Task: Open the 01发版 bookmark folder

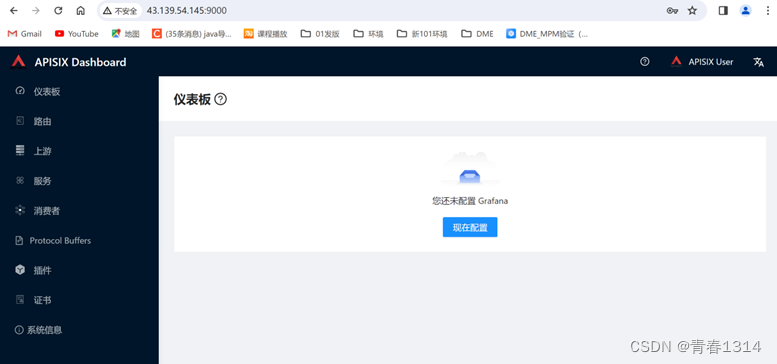Action: (x=320, y=34)
